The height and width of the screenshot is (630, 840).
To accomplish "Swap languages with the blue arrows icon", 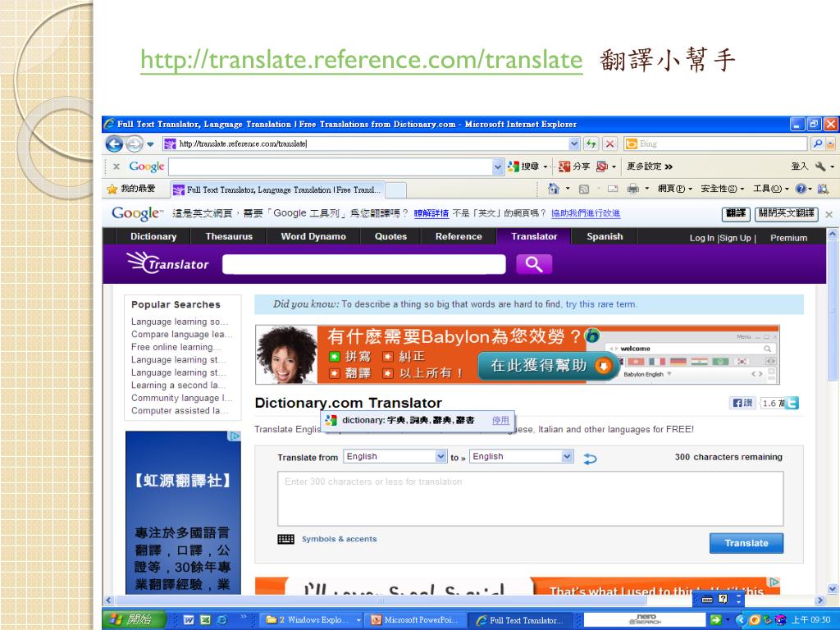I will [x=590, y=459].
